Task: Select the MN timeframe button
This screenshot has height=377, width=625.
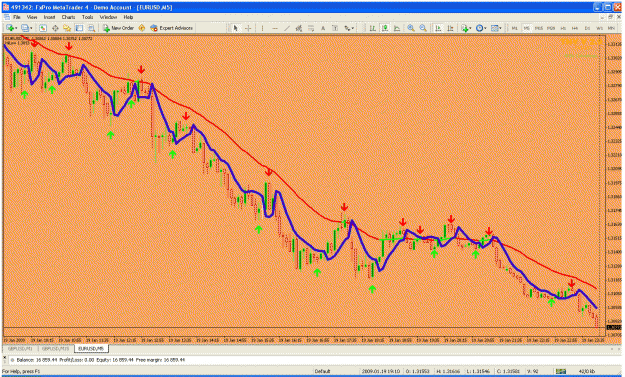Action: pyautogui.click(x=611, y=28)
